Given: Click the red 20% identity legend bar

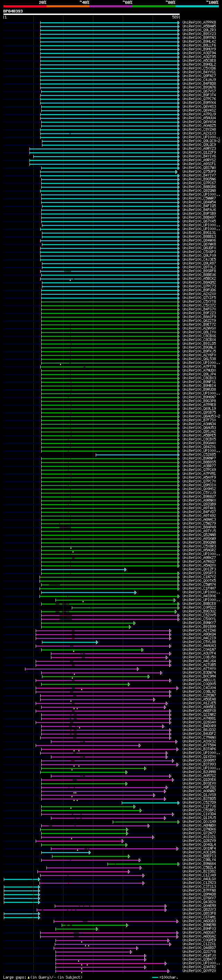Looking at the screenshot, I should click(x=25, y=7).
